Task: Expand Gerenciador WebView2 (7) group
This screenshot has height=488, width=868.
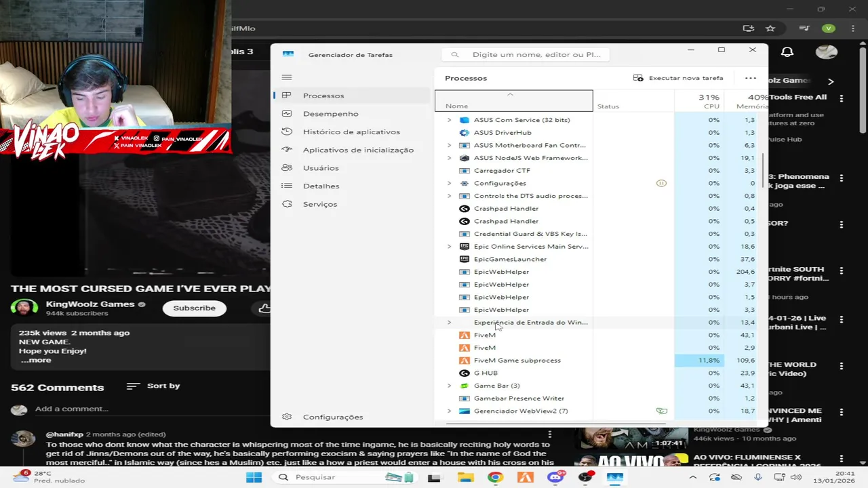Action: click(x=449, y=411)
